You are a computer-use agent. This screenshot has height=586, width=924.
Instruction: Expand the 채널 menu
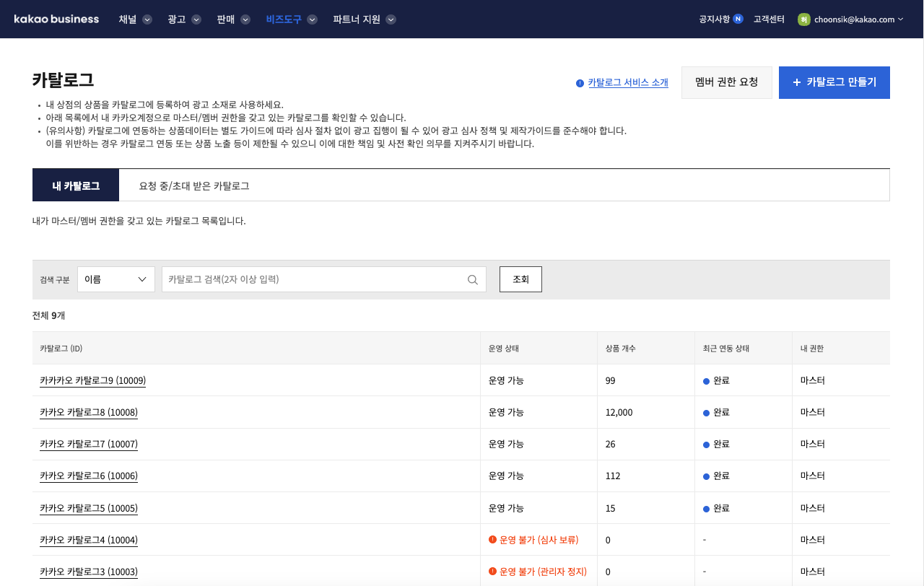point(135,19)
